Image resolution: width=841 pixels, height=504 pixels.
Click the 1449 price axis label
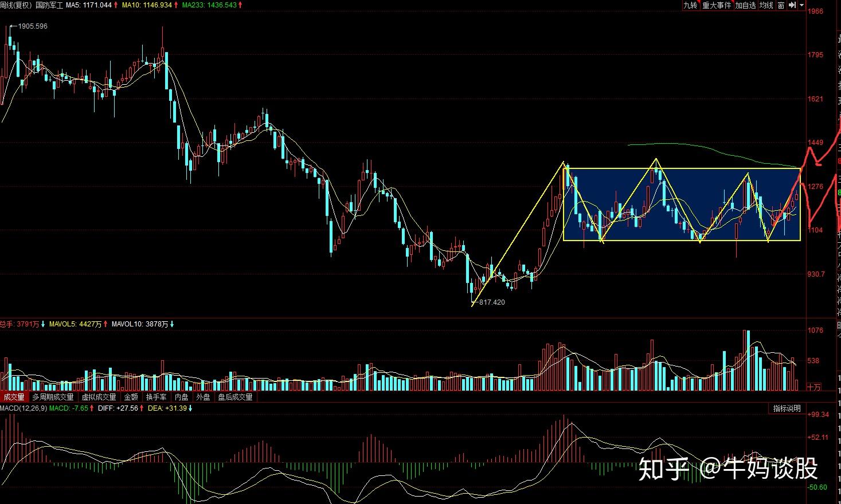pyautogui.click(x=815, y=143)
